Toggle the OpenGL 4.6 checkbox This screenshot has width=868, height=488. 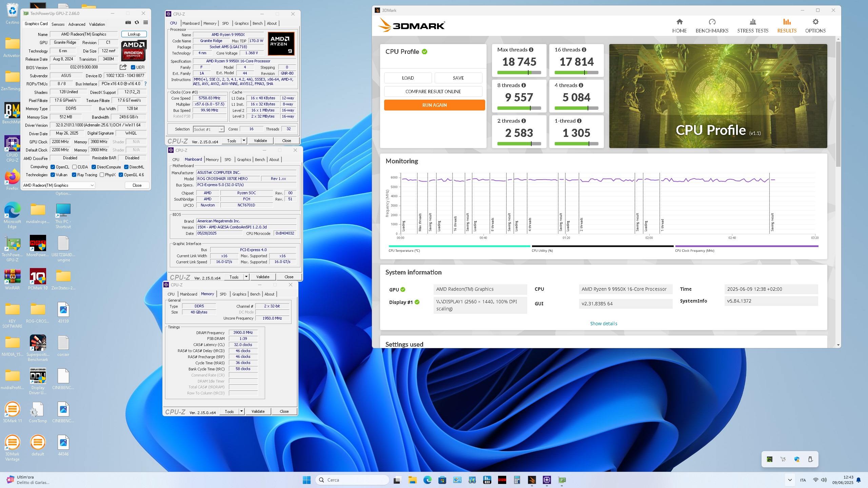(121, 175)
